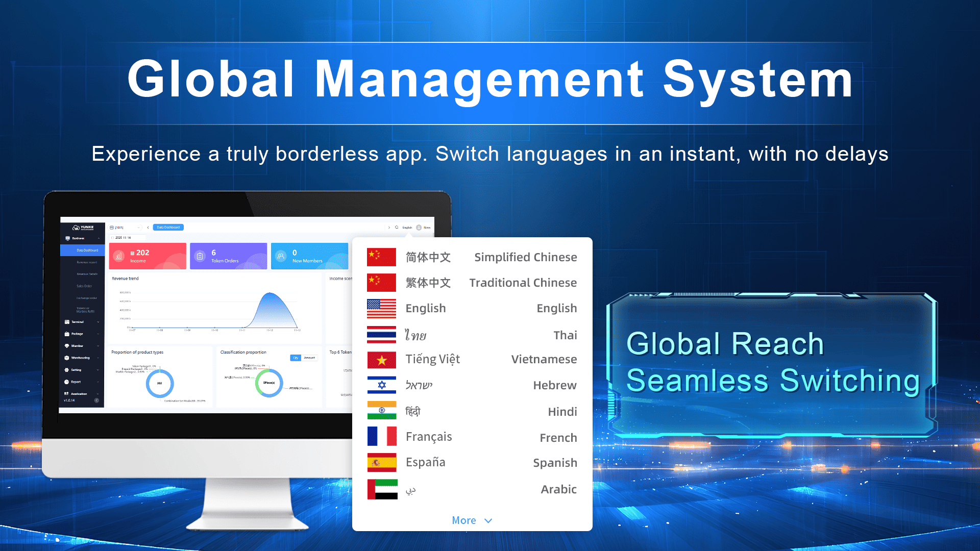Select Sales Order from the Business menu

pos(84,286)
